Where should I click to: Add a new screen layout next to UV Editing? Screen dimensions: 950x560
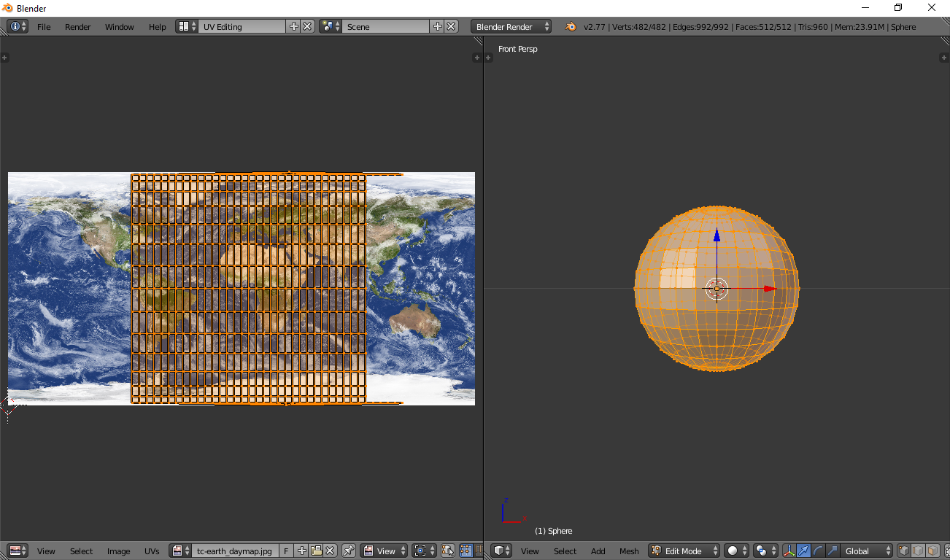(x=294, y=27)
